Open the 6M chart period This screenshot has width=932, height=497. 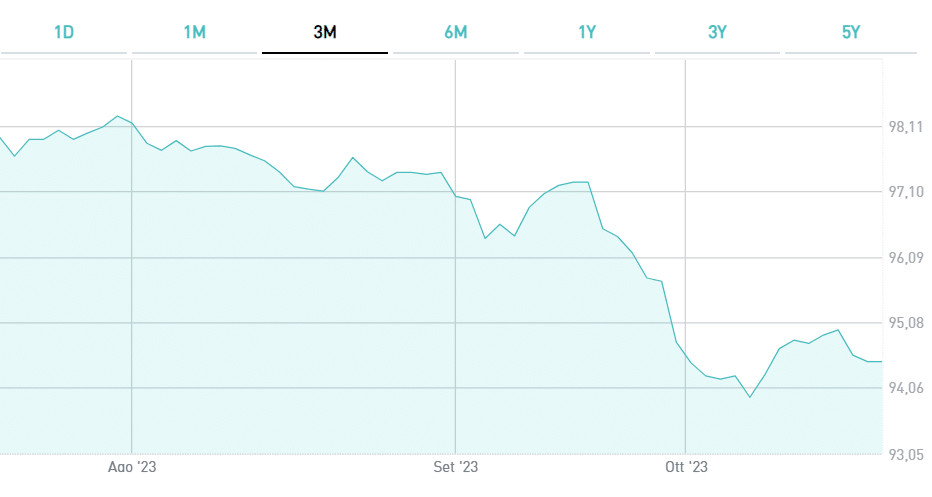(x=456, y=32)
